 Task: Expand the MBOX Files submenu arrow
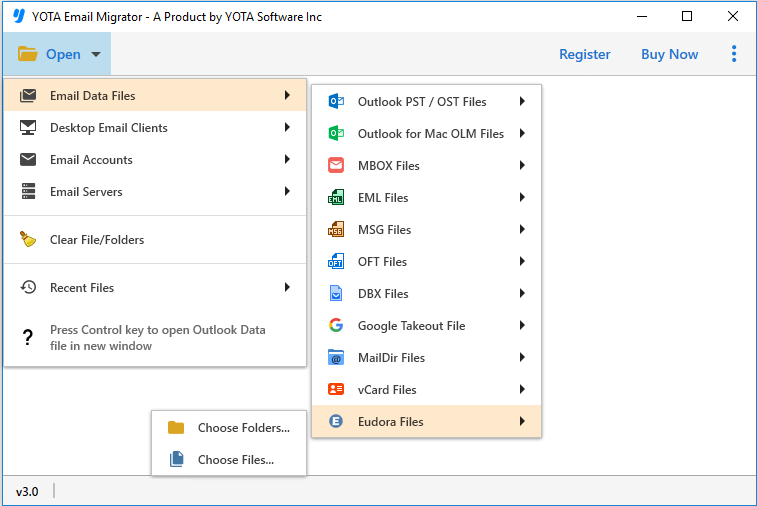coord(522,165)
